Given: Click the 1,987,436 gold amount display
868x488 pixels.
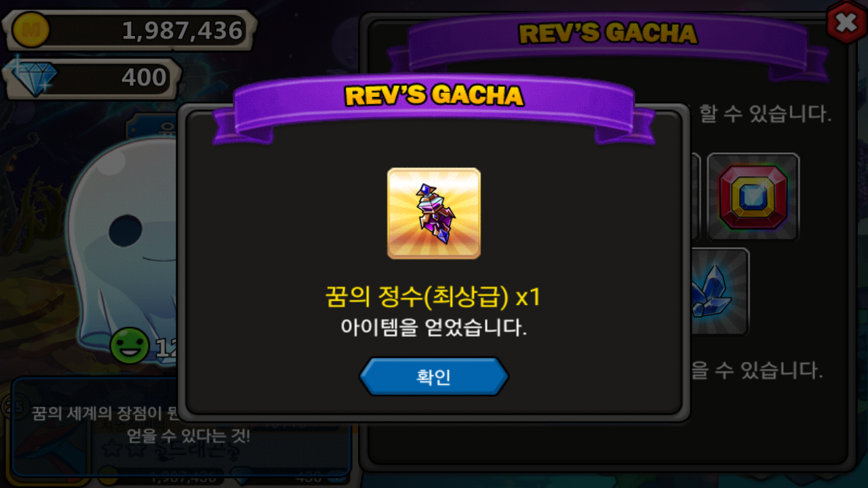Looking at the screenshot, I should pyautogui.click(x=182, y=30).
